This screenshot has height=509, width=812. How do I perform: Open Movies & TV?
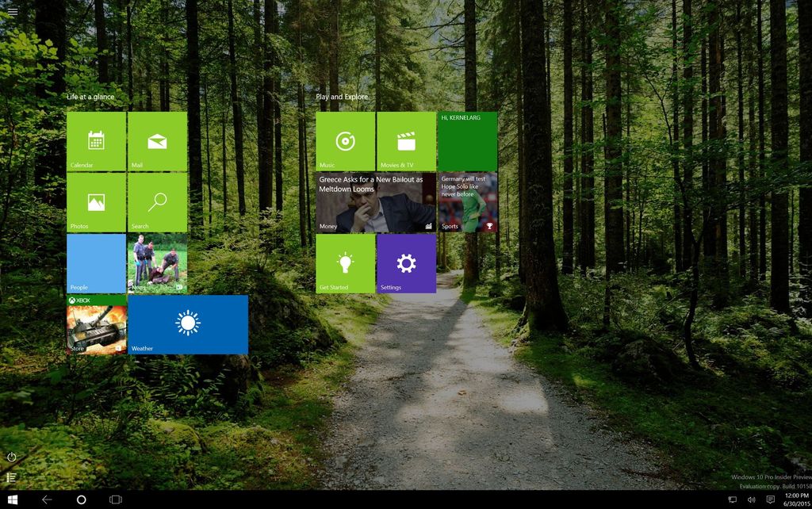click(406, 140)
